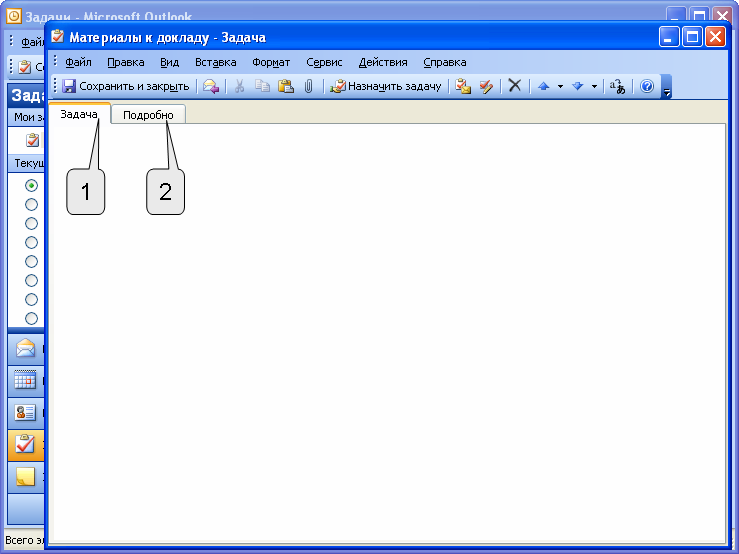Open the Формат menu
This screenshot has height=554, width=739.
click(x=271, y=62)
